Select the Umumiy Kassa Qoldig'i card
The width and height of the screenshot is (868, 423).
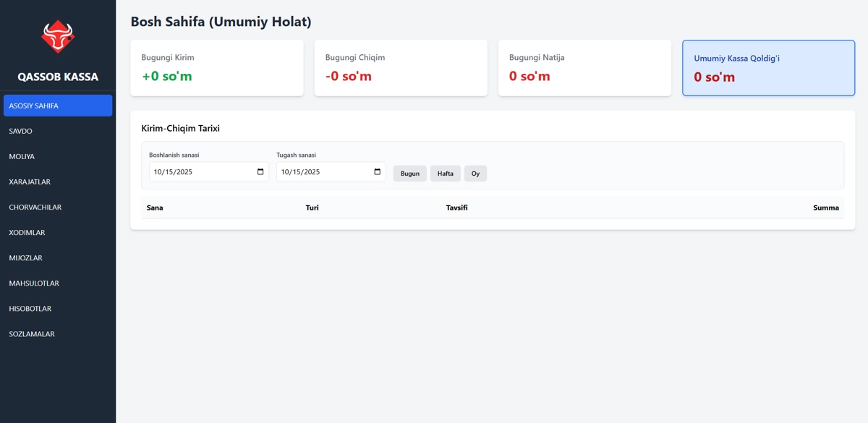tap(768, 68)
